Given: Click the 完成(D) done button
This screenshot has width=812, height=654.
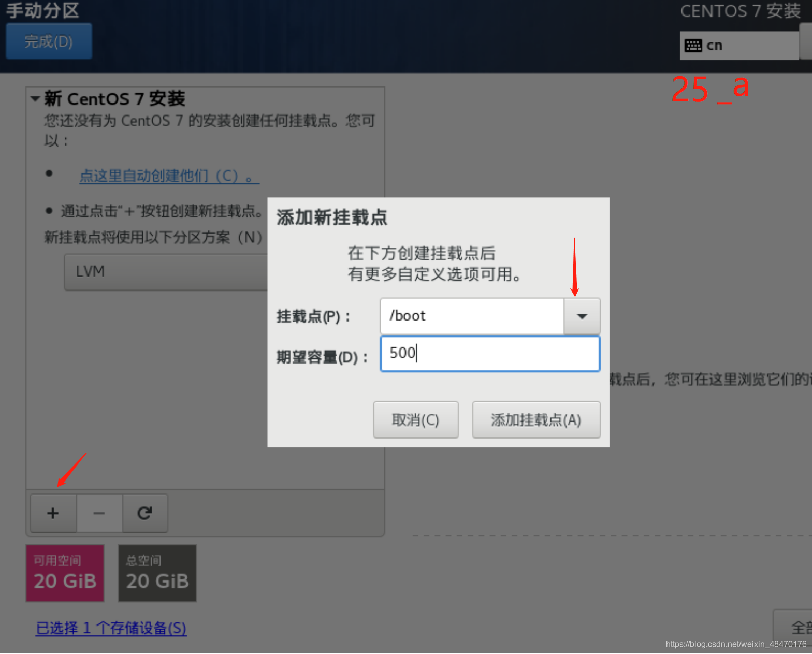Looking at the screenshot, I should [x=49, y=41].
